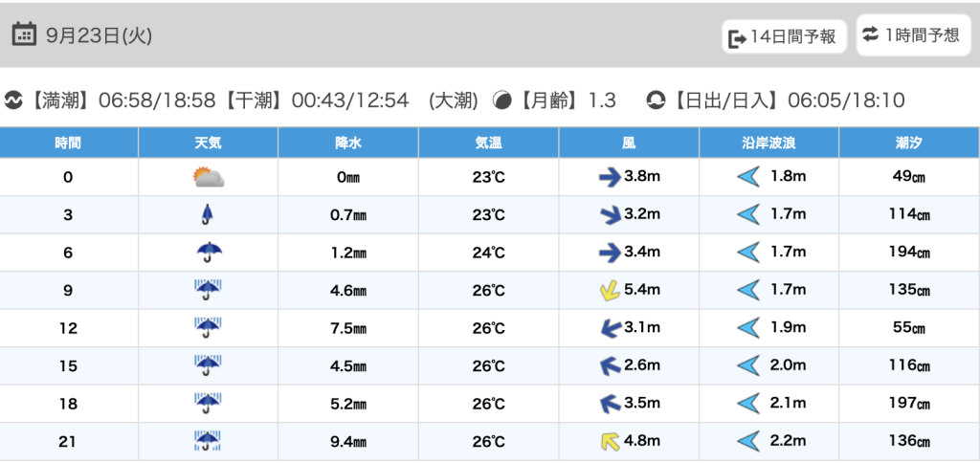The image size is (980, 463).
Task: Select the 時間 column header
Action: coord(68,143)
